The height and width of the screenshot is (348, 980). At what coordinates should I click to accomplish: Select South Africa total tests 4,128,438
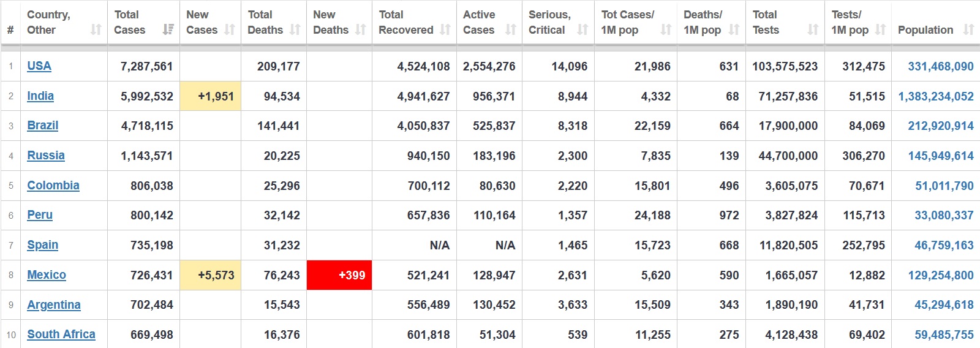click(x=791, y=335)
